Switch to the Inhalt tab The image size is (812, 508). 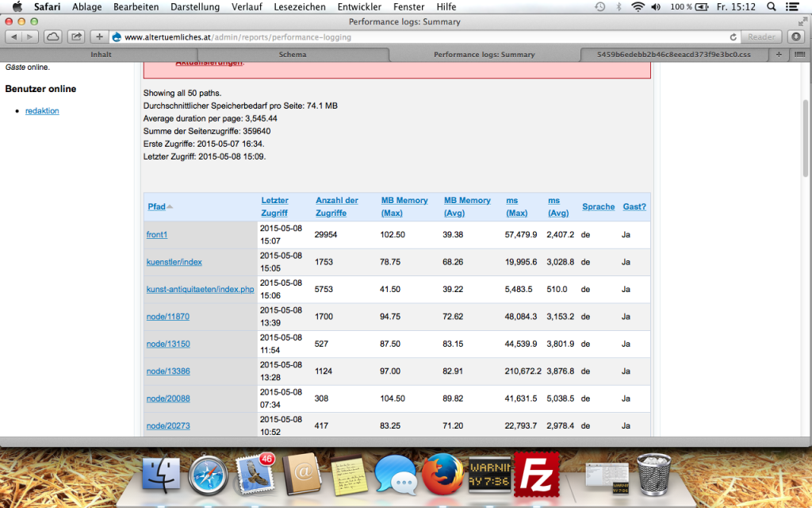coord(101,55)
